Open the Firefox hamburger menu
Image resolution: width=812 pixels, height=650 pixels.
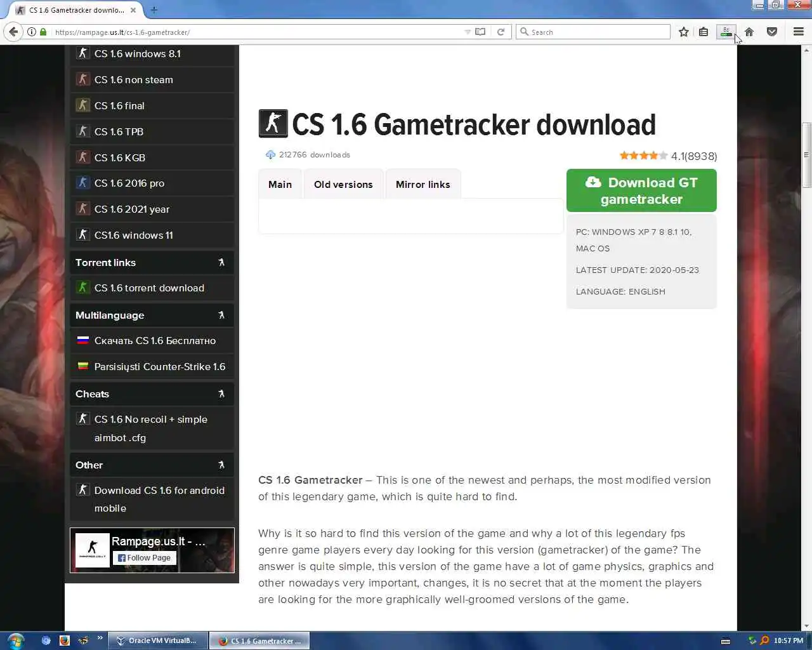(x=799, y=32)
